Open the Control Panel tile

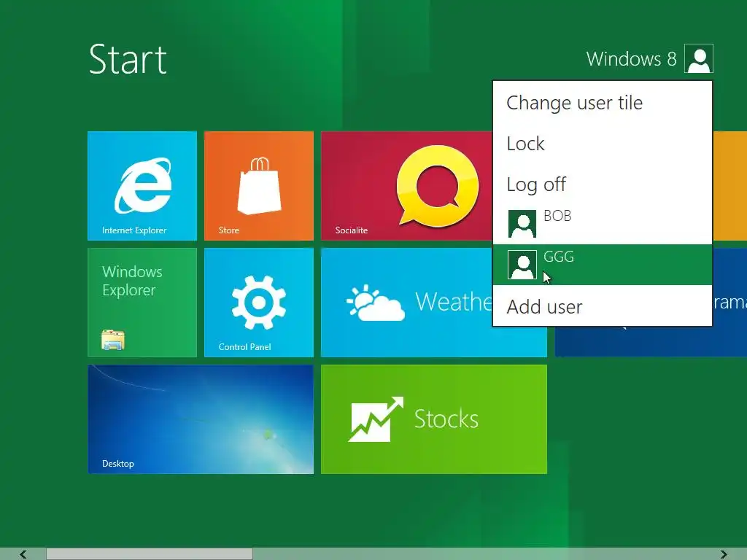coord(259,303)
